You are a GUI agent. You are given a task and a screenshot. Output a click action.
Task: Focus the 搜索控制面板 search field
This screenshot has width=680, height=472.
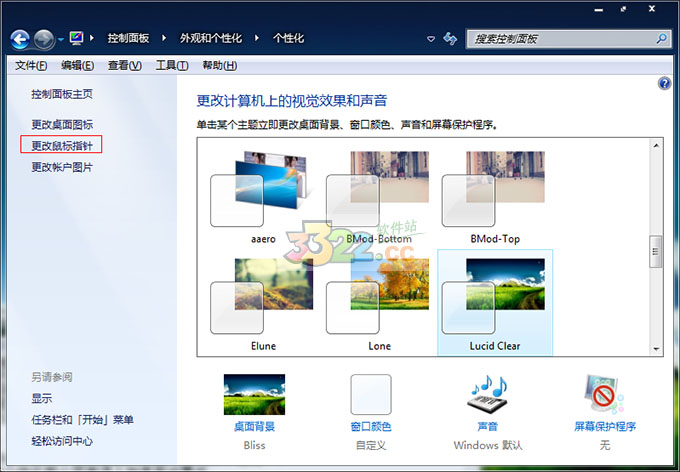pos(568,39)
